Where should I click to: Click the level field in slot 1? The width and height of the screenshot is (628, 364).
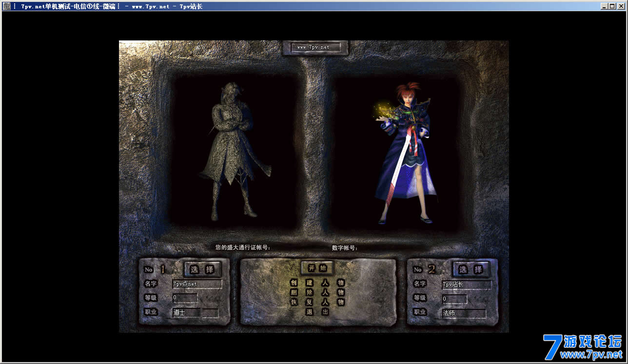(x=185, y=298)
